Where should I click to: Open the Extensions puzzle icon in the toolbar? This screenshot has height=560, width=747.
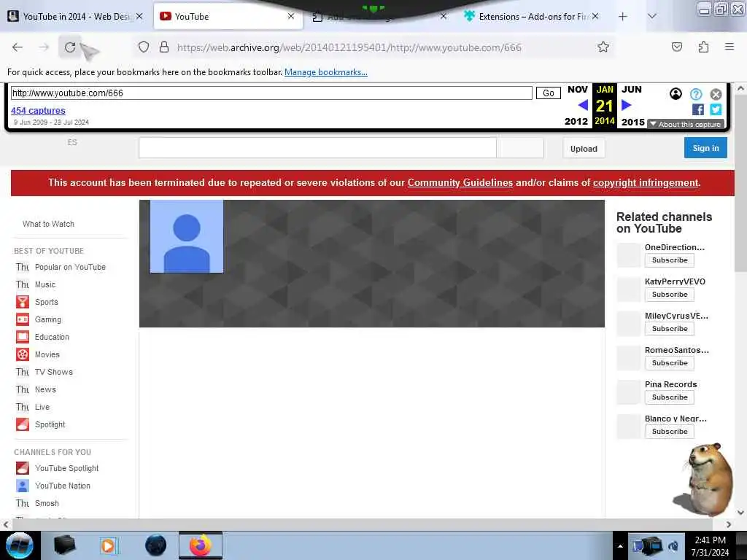click(704, 47)
